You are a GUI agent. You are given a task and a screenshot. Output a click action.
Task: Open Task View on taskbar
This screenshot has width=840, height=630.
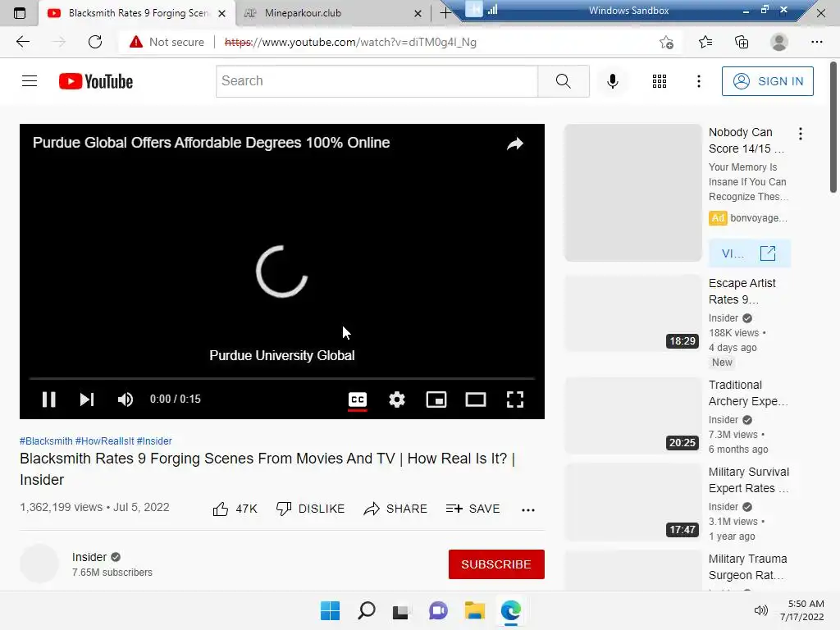coord(401,610)
